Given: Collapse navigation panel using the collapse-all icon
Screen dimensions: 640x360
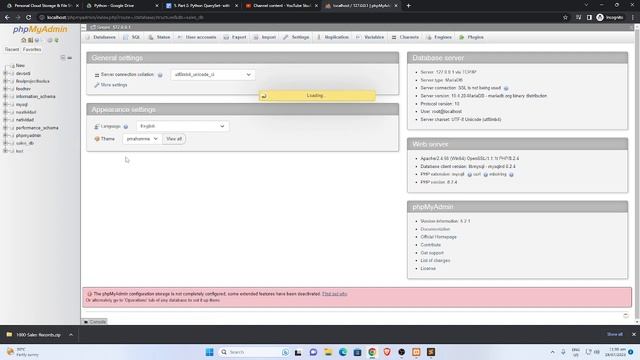Looking at the screenshot, I should [63, 58].
